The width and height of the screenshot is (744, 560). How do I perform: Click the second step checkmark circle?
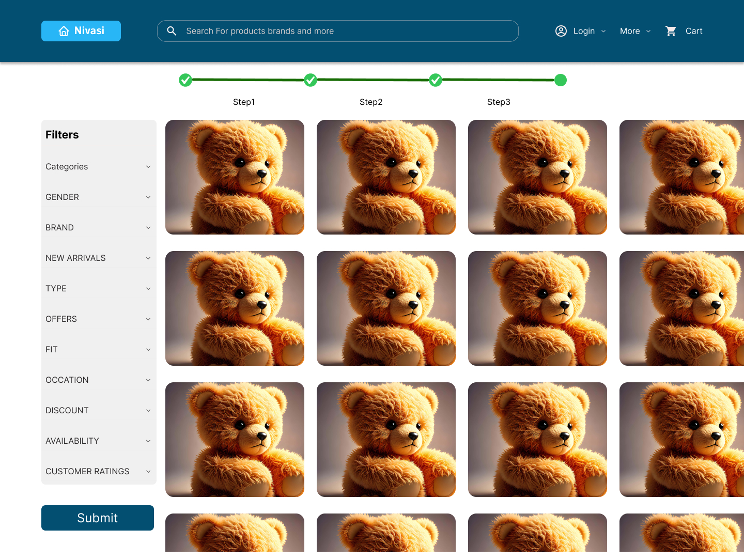tap(311, 80)
